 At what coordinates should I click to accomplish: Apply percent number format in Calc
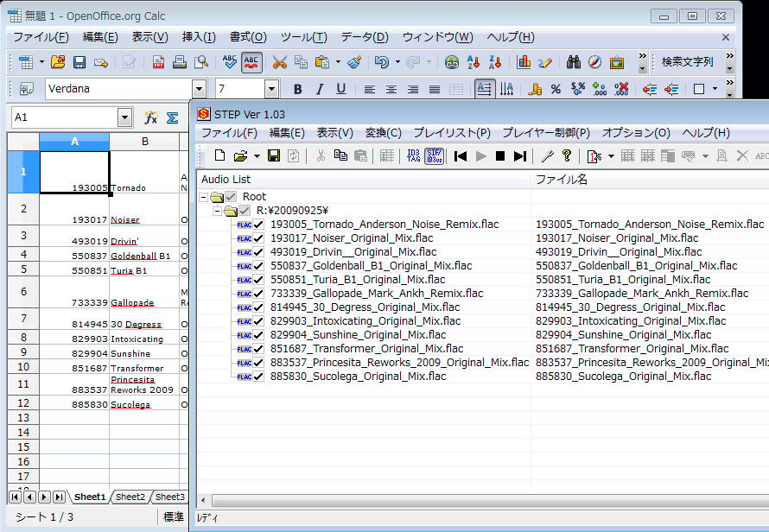556,89
